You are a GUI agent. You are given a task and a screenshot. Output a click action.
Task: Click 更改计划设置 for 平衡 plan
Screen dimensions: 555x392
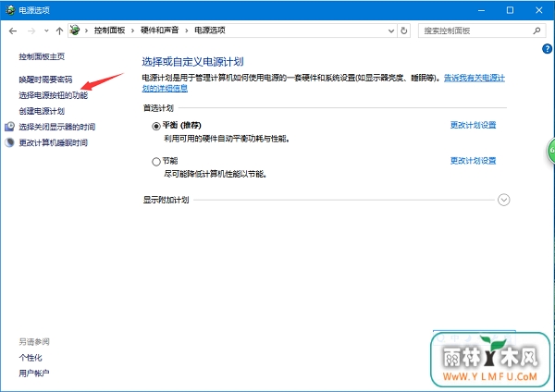474,125
